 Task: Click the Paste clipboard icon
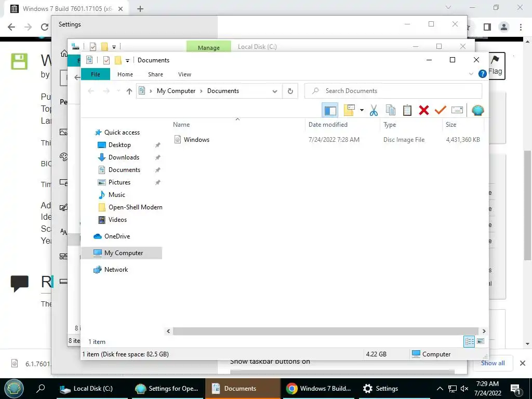point(407,110)
